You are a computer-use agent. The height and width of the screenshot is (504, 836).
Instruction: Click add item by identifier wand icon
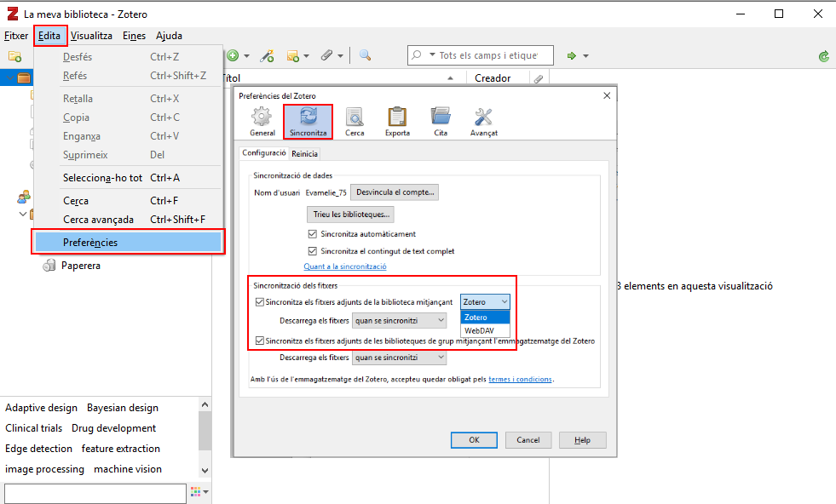click(267, 55)
